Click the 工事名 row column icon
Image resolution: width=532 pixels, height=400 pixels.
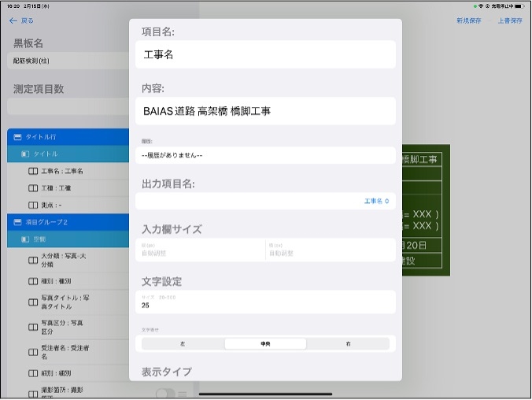coord(33,171)
